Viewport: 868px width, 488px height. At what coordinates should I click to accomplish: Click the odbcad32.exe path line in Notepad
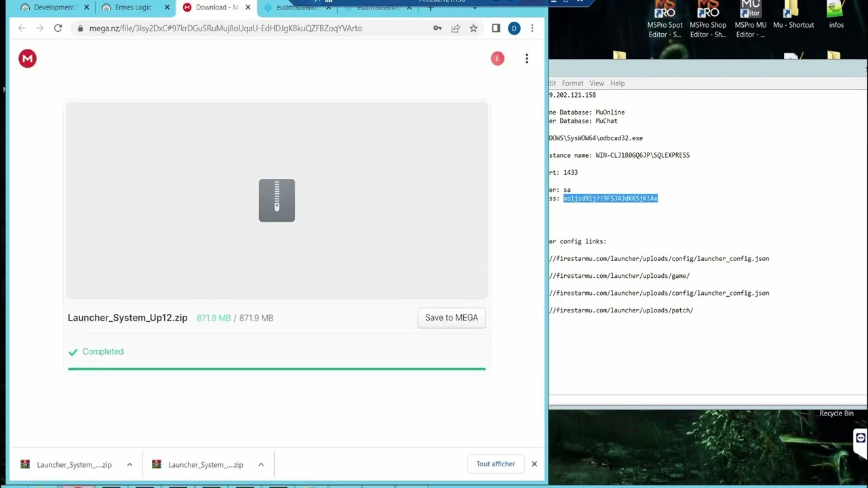(596, 138)
